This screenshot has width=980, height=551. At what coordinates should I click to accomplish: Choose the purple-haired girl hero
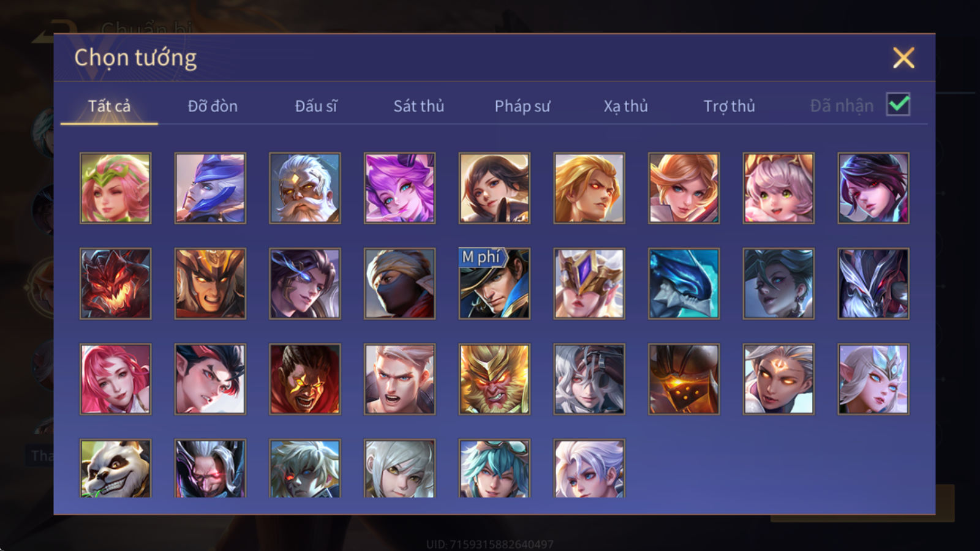(x=399, y=188)
